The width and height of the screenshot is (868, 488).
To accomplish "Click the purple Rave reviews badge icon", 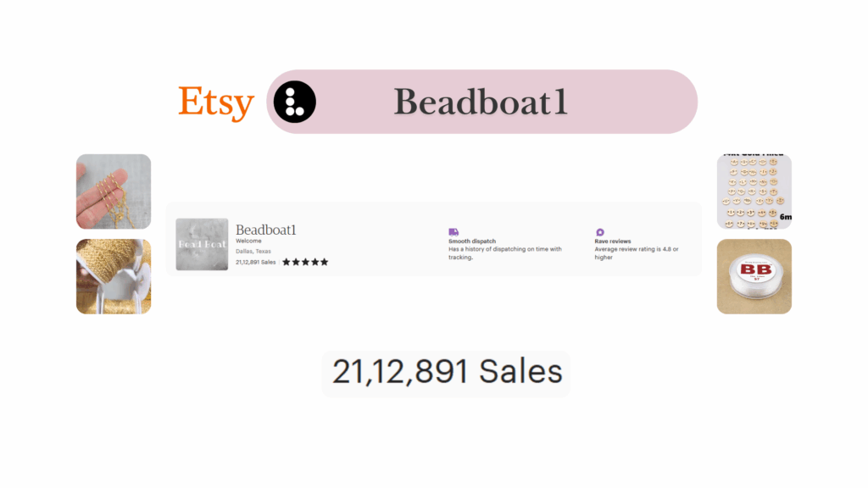I will [600, 231].
